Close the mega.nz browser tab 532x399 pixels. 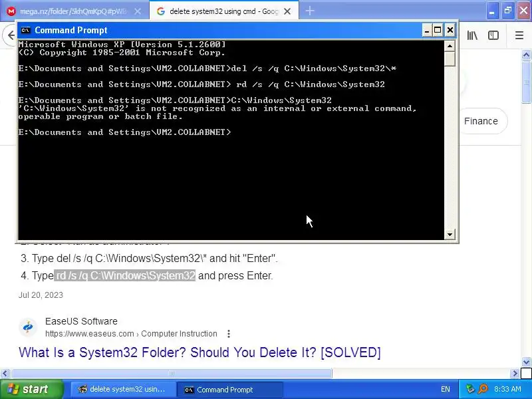(138, 11)
